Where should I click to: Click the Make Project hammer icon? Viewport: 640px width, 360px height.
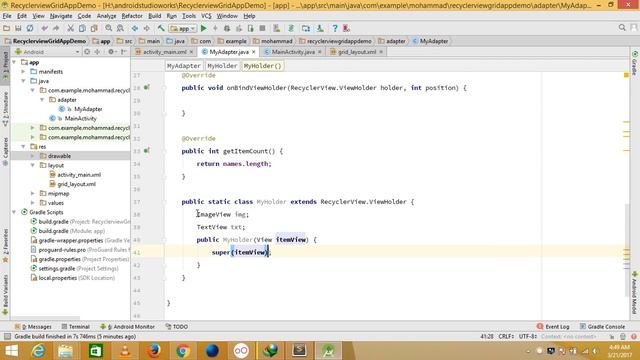(x=161, y=28)
